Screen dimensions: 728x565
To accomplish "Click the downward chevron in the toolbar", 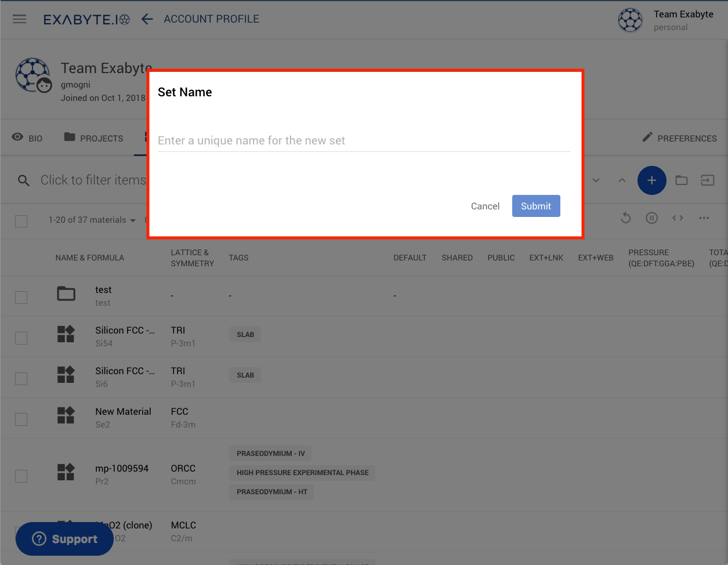I will (596, 180).
